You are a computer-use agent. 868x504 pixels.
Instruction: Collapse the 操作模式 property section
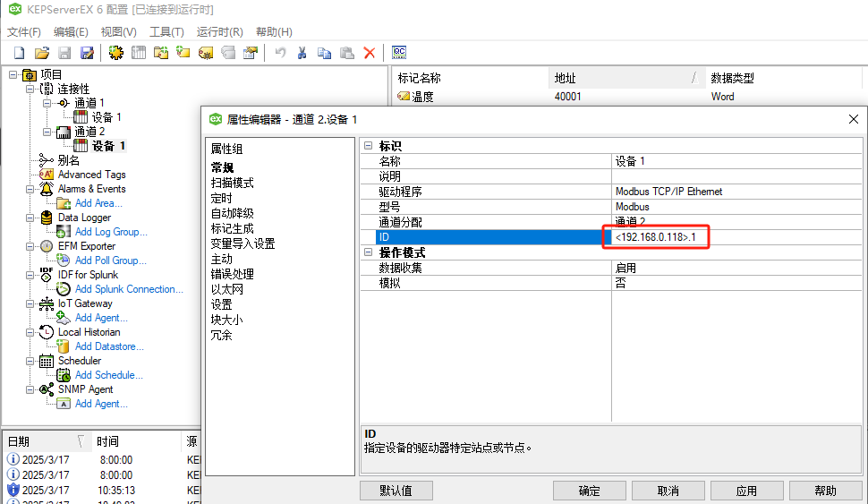coord(368,252)
